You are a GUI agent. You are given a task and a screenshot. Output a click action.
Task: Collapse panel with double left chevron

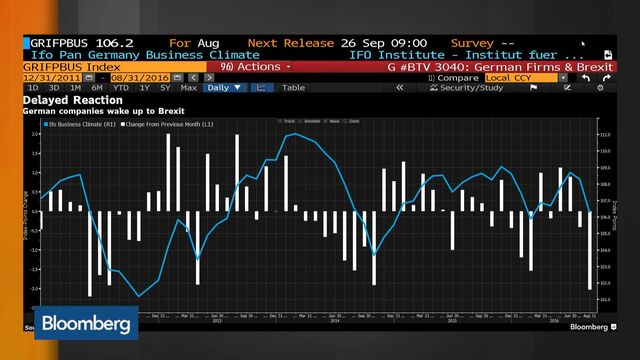click(x=400, y=88)
